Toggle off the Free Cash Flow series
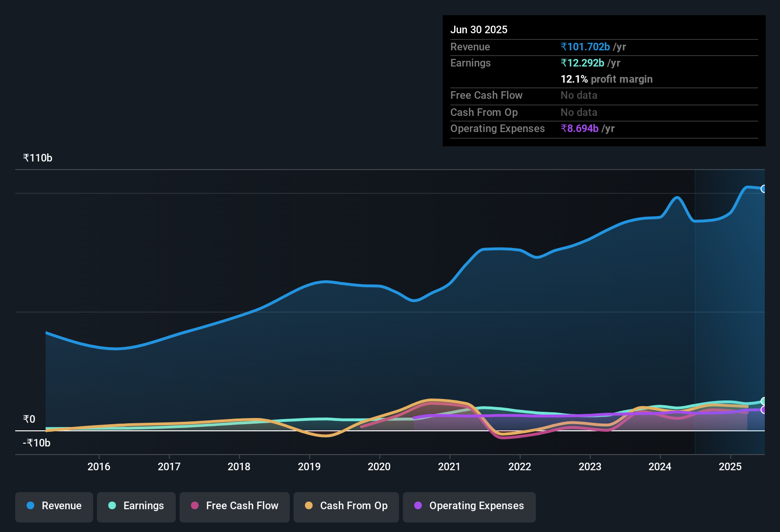This screenshot has height=532, width=780. (x=234, y=506)
